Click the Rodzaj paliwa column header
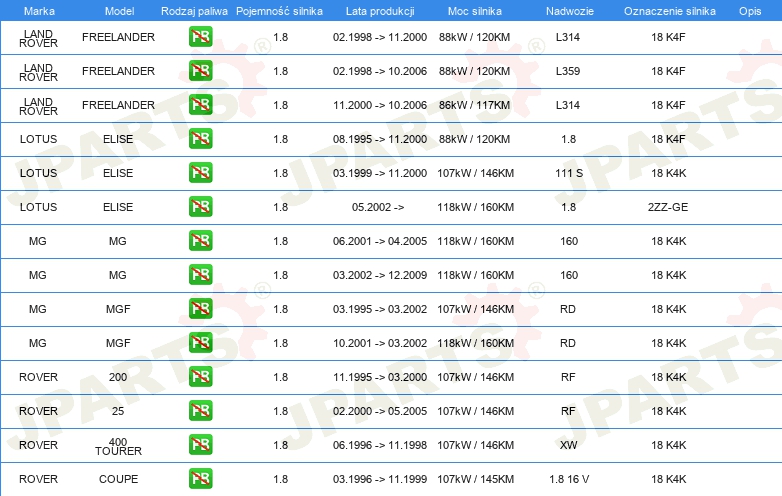782x496 pixels. (193, 10)
